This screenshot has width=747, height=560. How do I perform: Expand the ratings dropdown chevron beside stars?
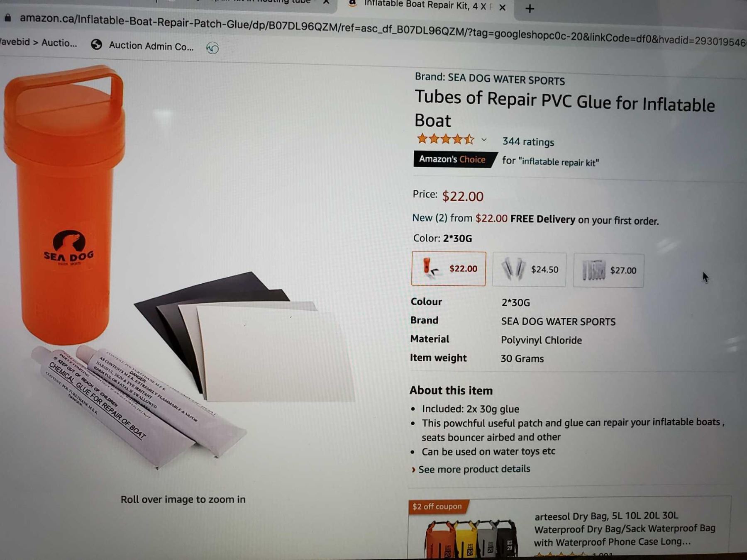click(484, 140)
